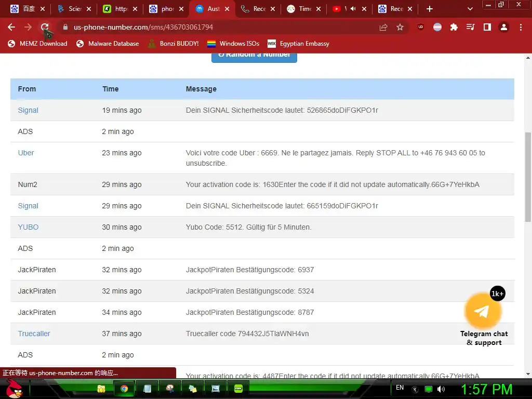Open the uBlock Origin extension

point(421,27)
